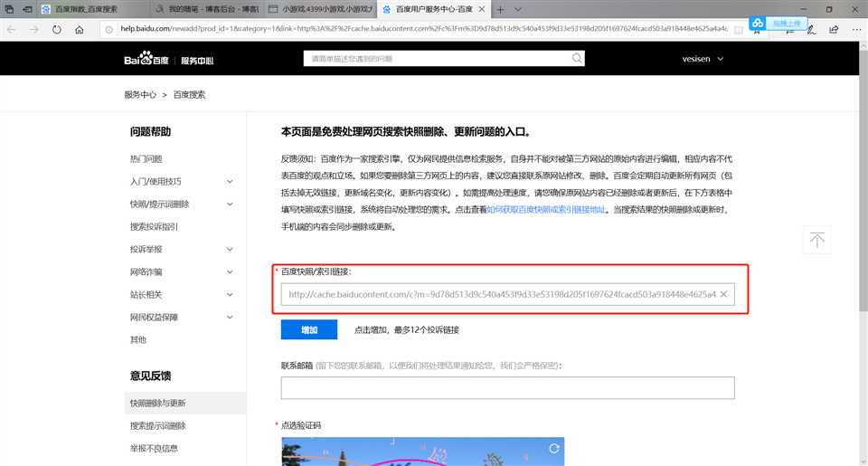Click the show-set-aside-tabs icon
868x466 pixels.
tap(27, 9)
